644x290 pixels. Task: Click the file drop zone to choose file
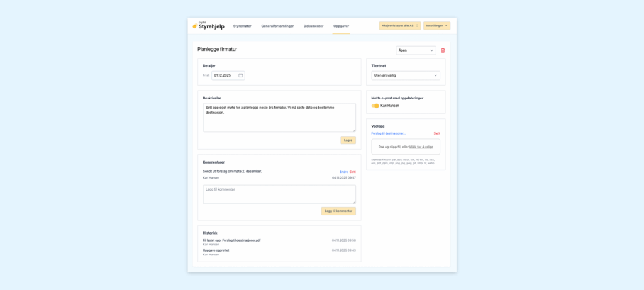(406, 147)
